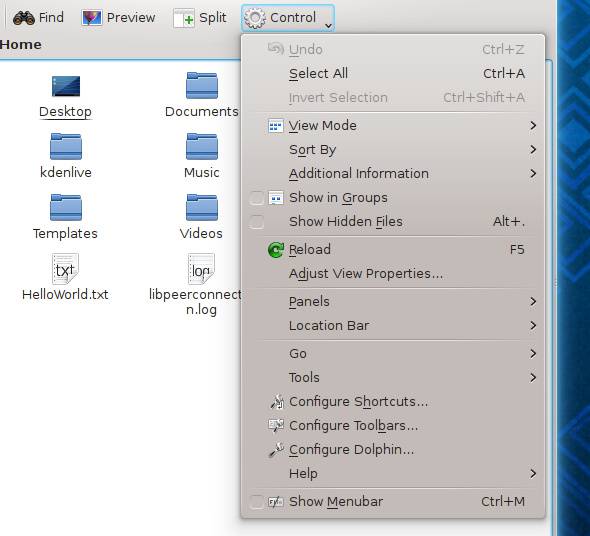Open the Desktop folder icon

click(x=66, y=86)
